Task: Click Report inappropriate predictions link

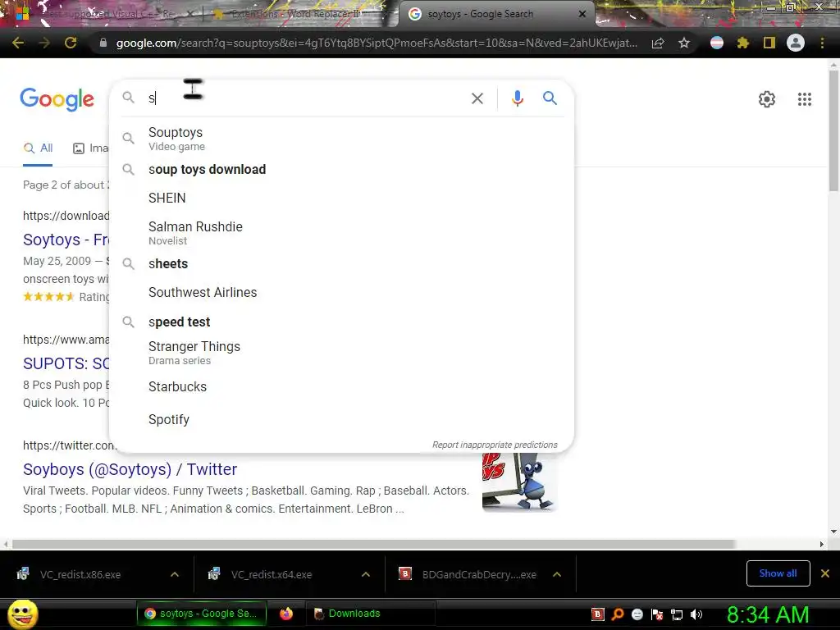Action: 495,445
